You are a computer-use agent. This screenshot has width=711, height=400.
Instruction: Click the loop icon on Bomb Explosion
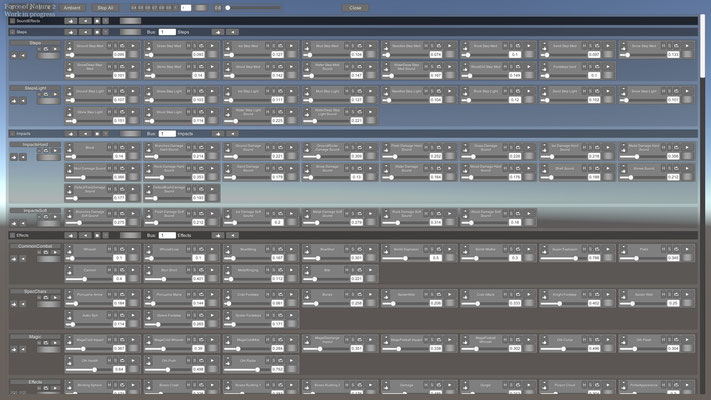(439, 249)
